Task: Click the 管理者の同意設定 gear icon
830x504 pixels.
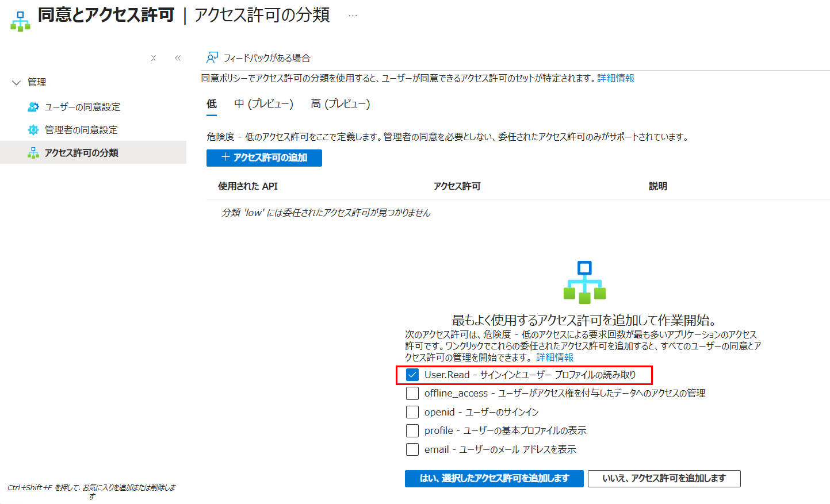Action: point(32,130)
